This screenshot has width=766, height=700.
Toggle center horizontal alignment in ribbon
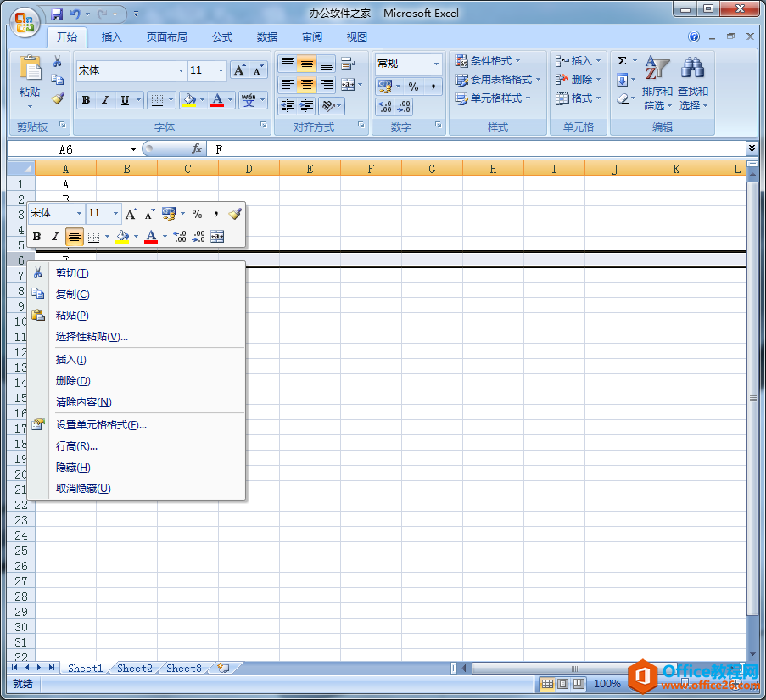click(x=307, y=85)
